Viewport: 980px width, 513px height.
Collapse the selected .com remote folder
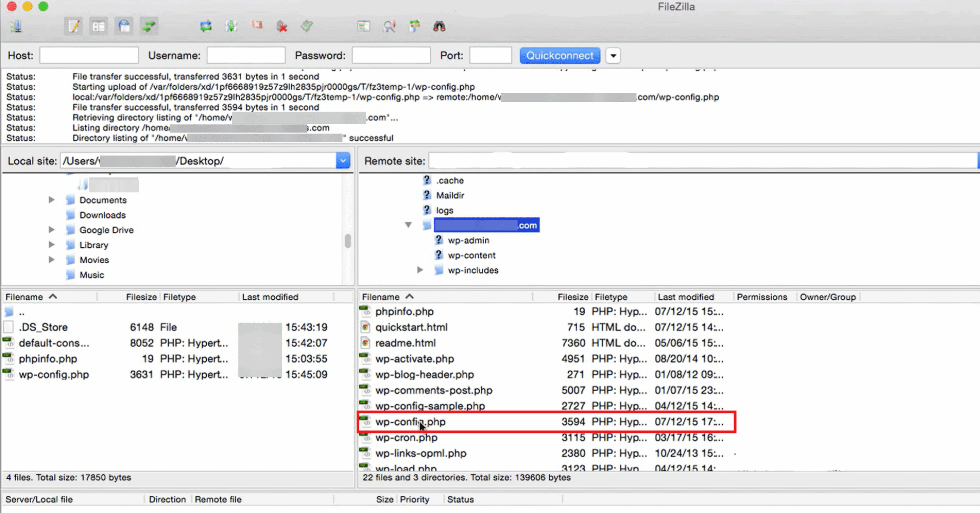click(x=408, y=225)
